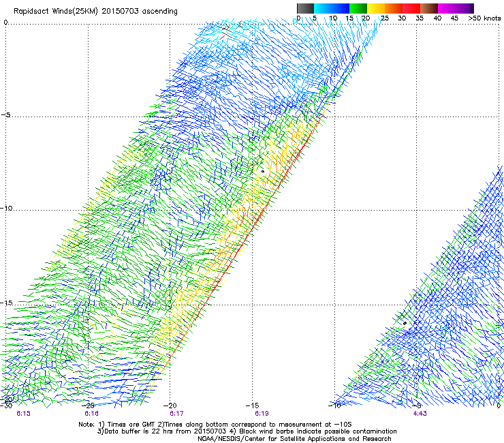Click the longitude label '-20' on bottom axis
This screenshot has width=504, height=443.
point(170,406)
